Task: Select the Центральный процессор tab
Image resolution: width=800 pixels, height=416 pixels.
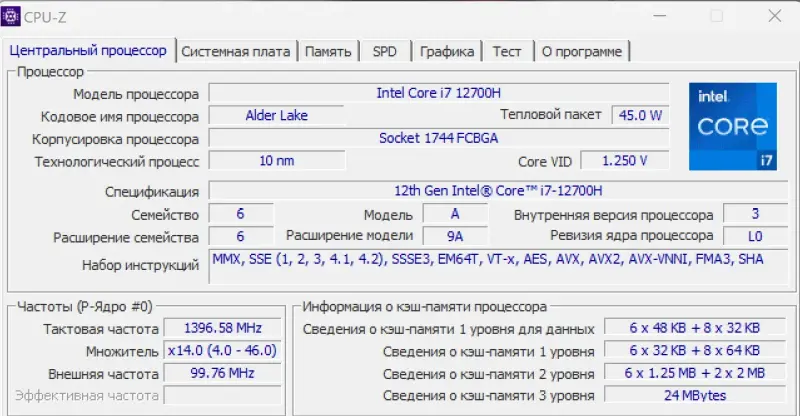Action: pos(88,51)
